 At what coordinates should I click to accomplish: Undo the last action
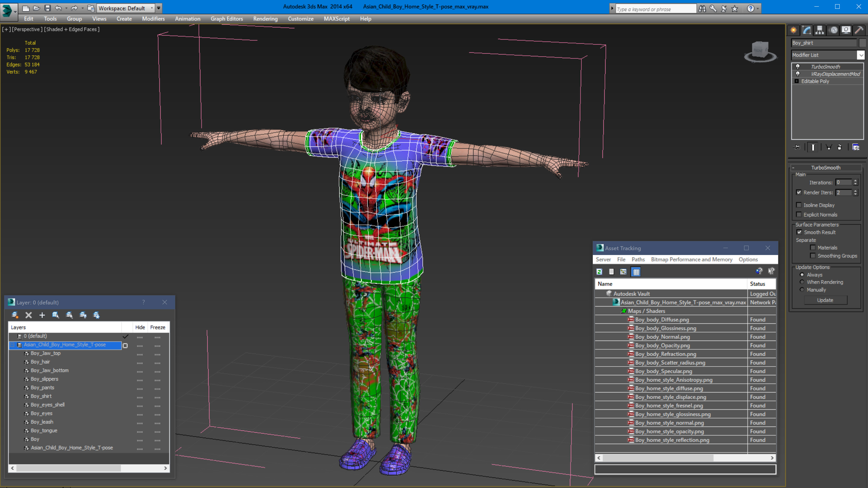tap(59, 8)
